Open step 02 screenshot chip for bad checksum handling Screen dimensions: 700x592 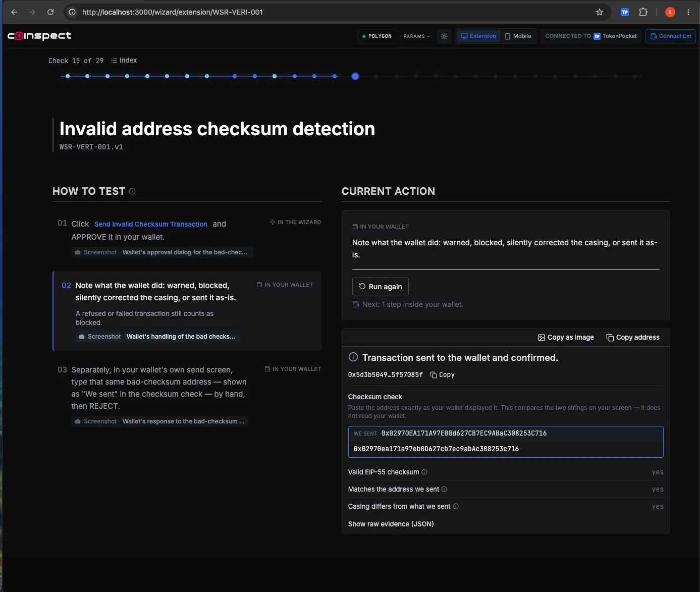pos(158,337)
